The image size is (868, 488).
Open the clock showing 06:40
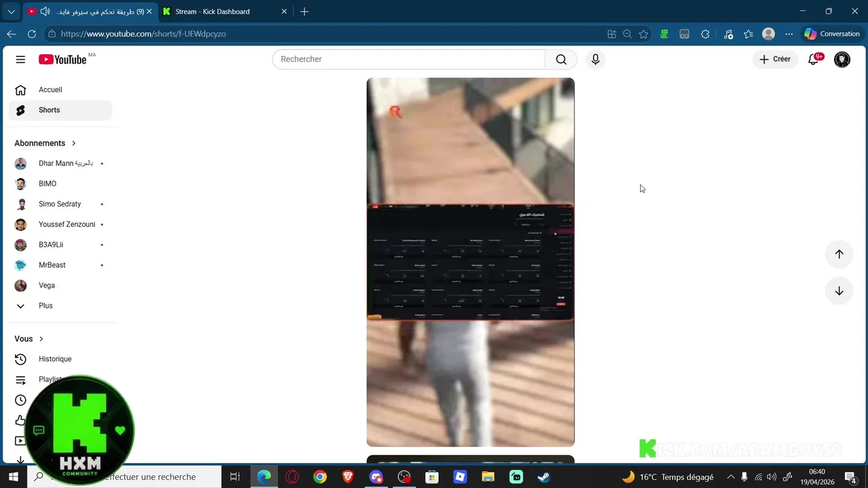pyautogui.click(x=817, y=476)
